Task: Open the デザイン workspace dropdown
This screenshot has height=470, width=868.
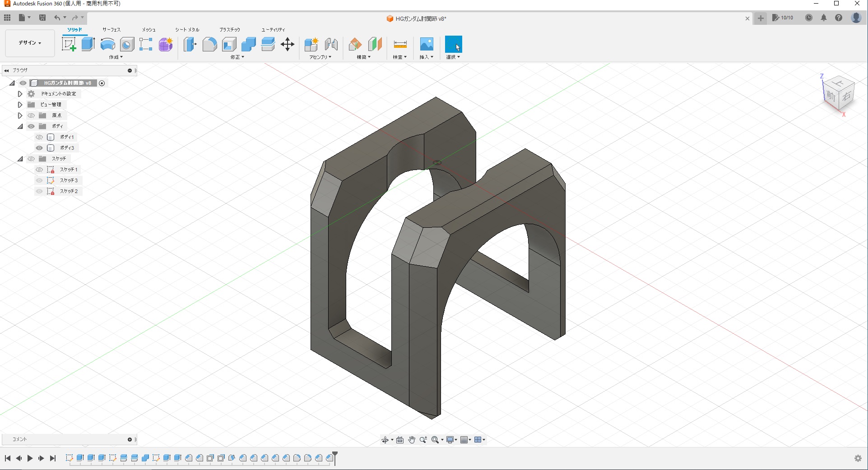Action: coord(30,43)
